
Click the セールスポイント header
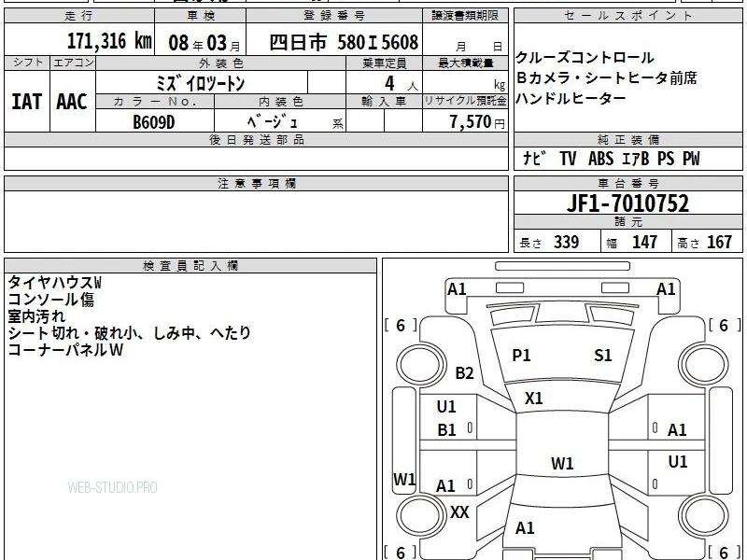[627, 16]
